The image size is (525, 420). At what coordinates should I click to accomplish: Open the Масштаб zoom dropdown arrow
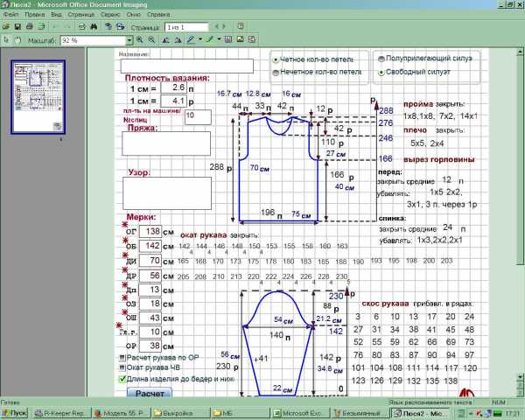pos(129,40)
